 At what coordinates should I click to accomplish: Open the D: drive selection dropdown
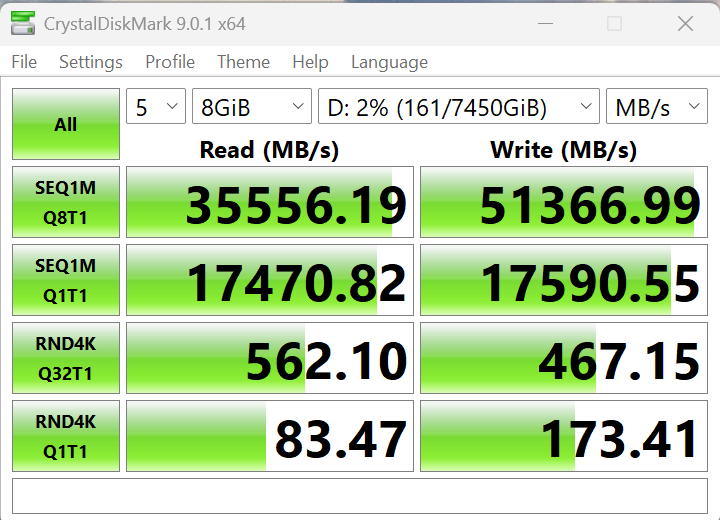click(x=459, y=108)
